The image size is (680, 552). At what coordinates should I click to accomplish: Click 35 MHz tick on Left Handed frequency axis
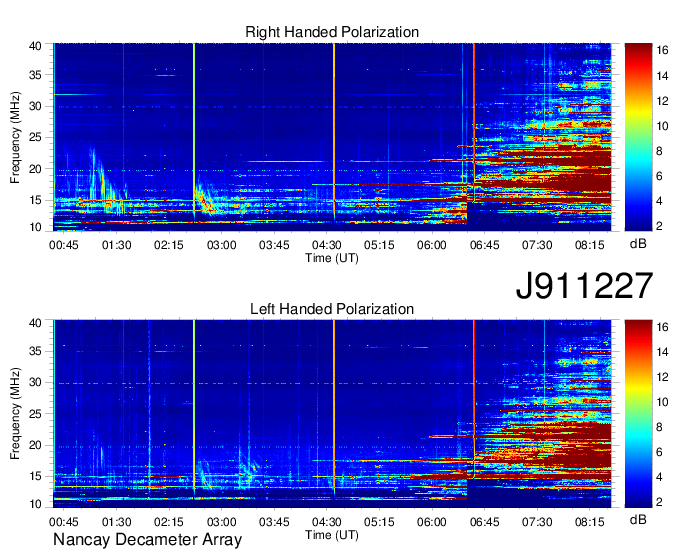35,351
